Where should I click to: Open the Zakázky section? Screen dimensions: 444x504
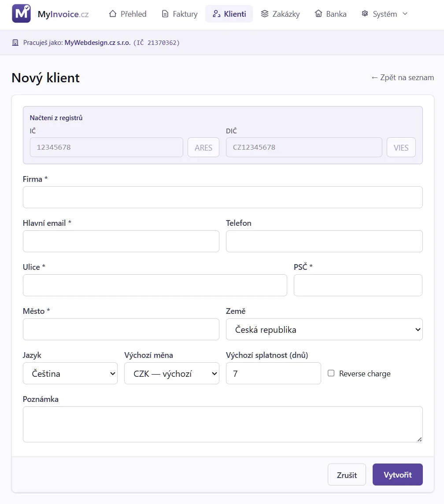pyautogui.click(x=280, y=14)
